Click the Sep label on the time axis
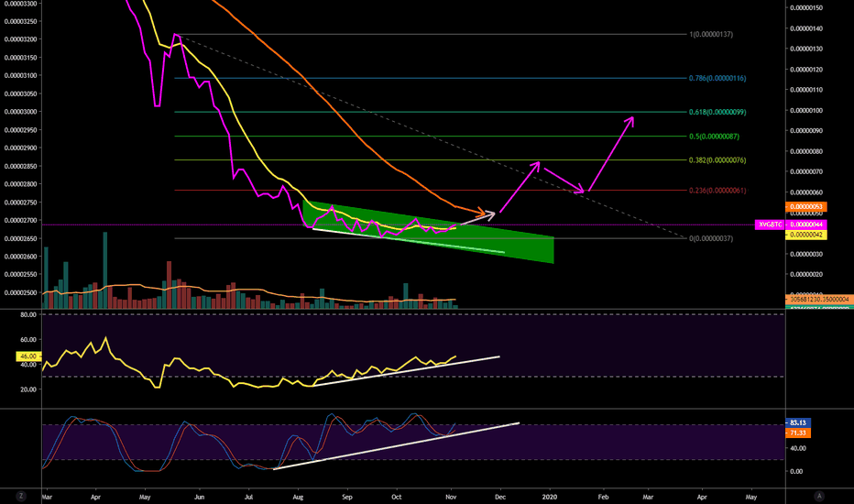This screenshot has width=854, height=504. [347, 497]
